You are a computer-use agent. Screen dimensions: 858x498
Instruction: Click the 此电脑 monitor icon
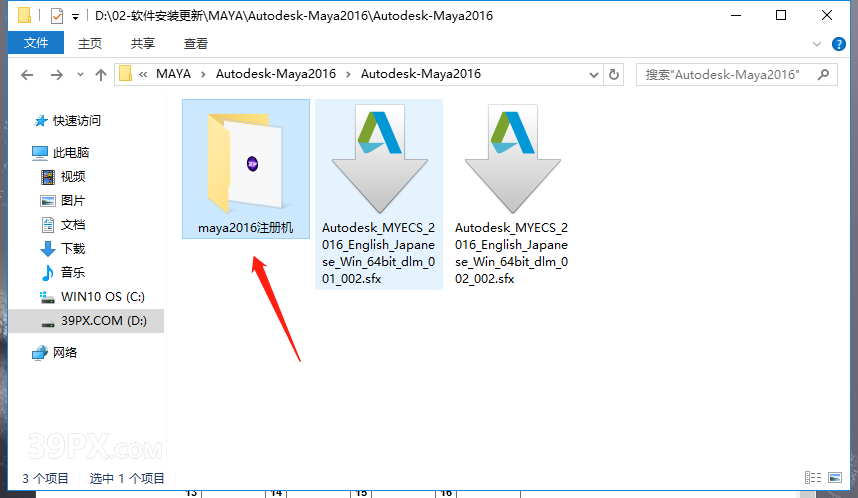[x=40, y=153]
